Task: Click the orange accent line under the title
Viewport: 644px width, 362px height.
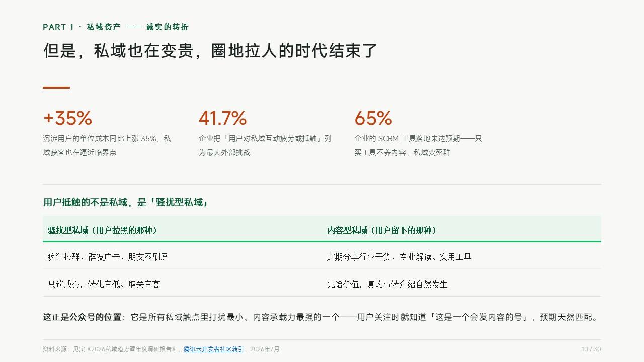Action: pos(56,88)
